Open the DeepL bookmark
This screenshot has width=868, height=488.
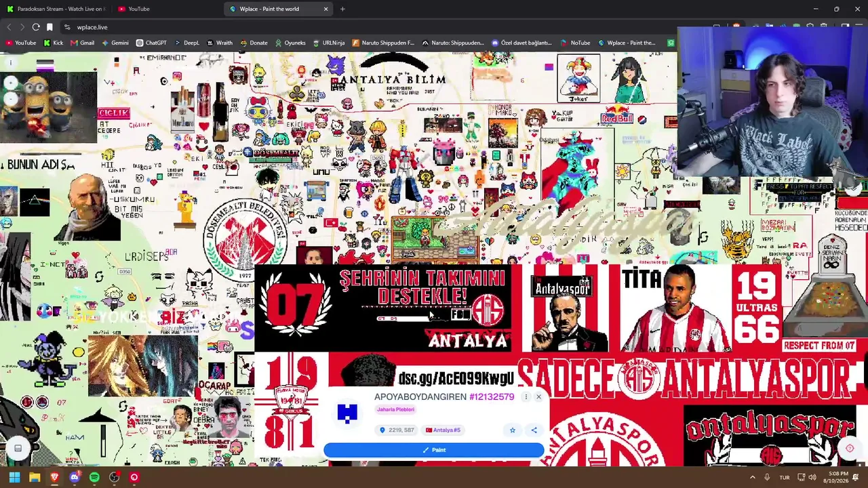click(x=186, y=43)
